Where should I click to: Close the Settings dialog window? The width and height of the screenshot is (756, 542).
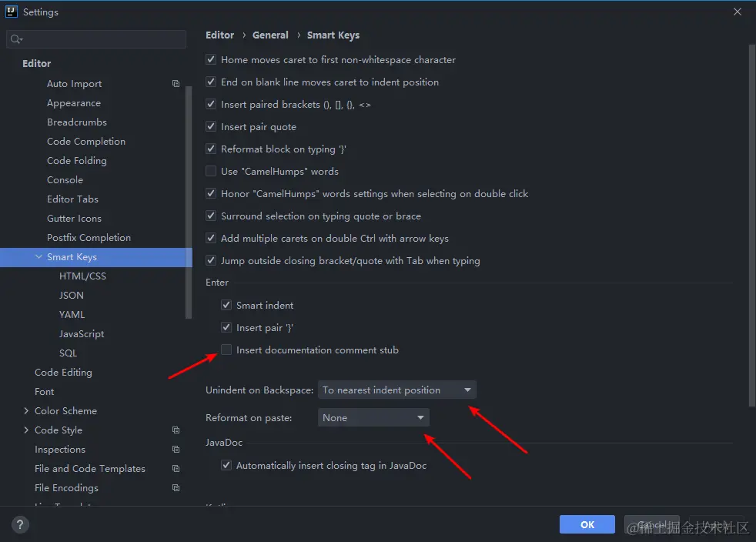point(738,12)
